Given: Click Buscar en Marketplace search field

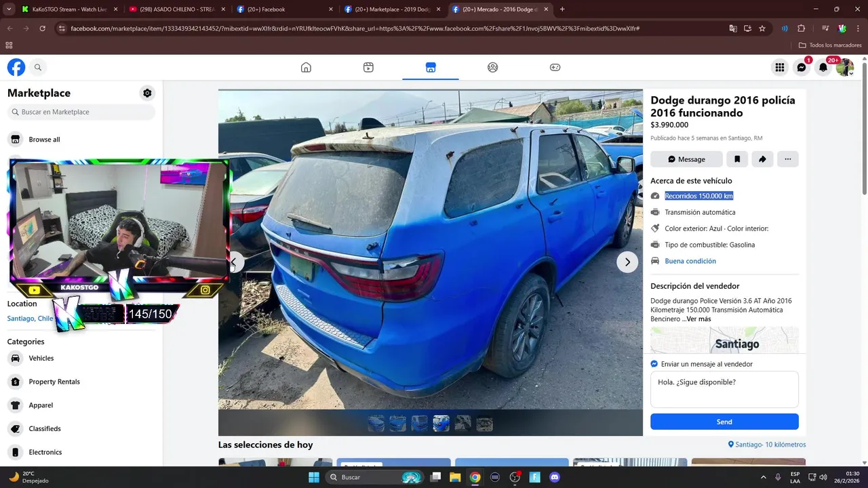Looking at the screenshot, I should pos(81,112).
